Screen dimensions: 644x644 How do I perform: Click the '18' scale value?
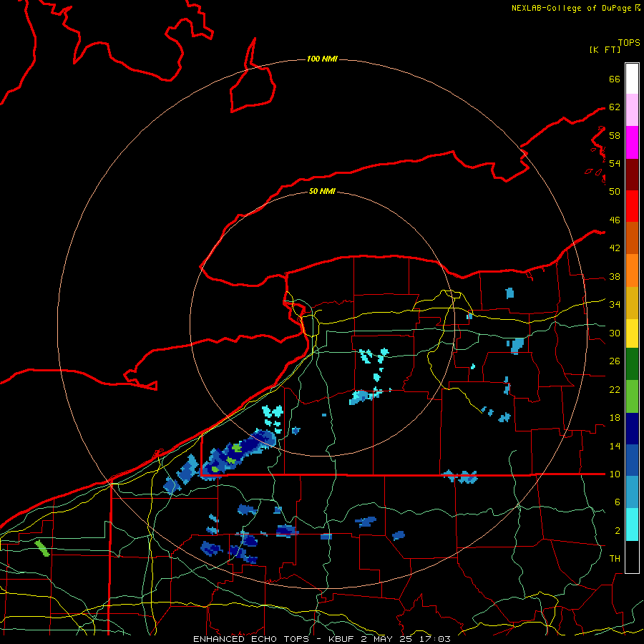pos(615,418)
